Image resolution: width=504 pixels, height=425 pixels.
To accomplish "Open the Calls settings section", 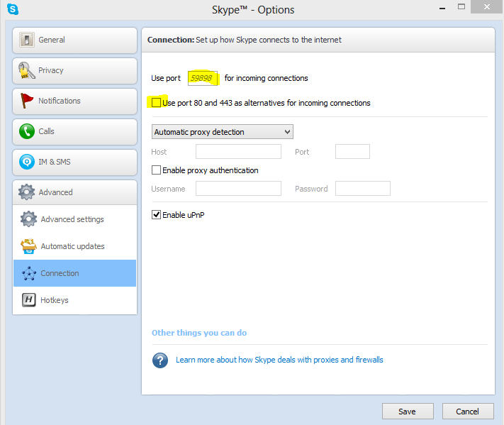I will (x=74, y=132).
